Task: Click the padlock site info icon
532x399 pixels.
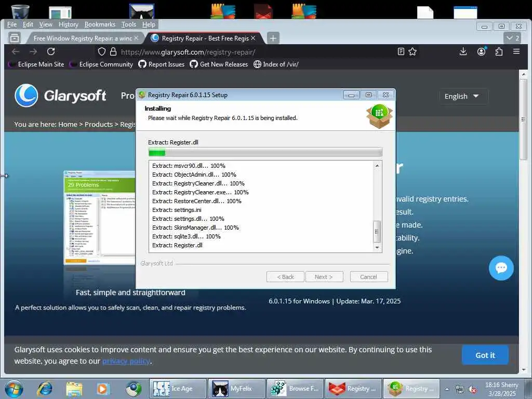Action: pos(113,51)
